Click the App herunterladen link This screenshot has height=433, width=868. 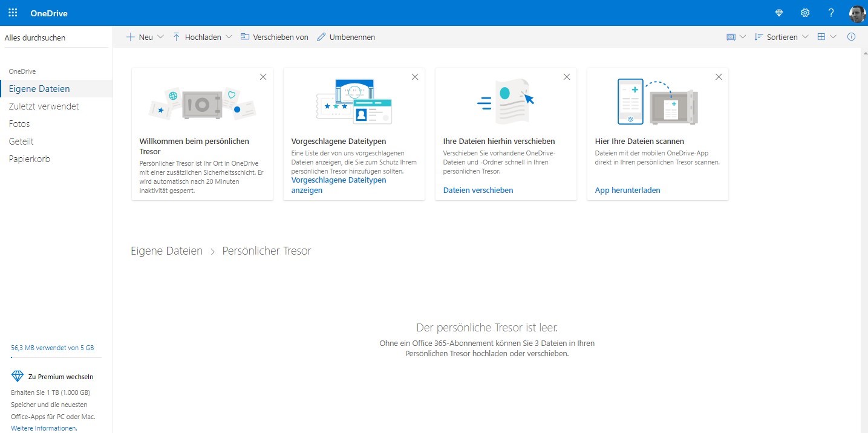(x=628, y=190)
